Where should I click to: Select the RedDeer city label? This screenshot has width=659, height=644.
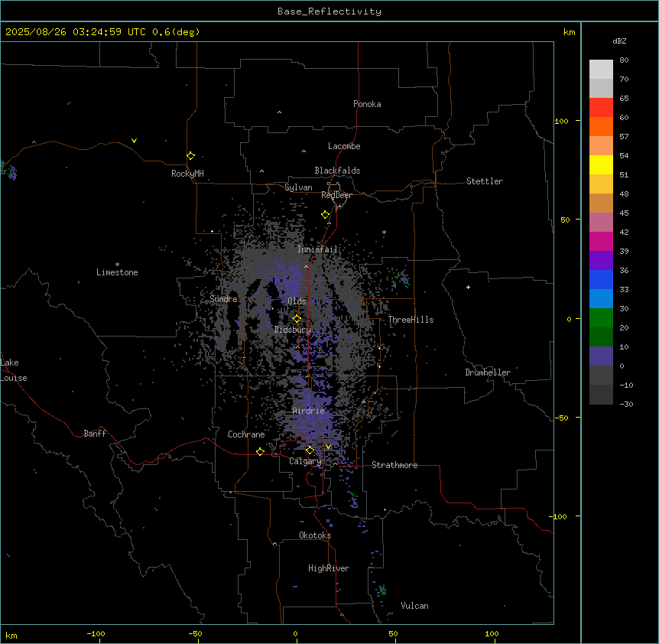pyautogui.click(x=336, y=195)
